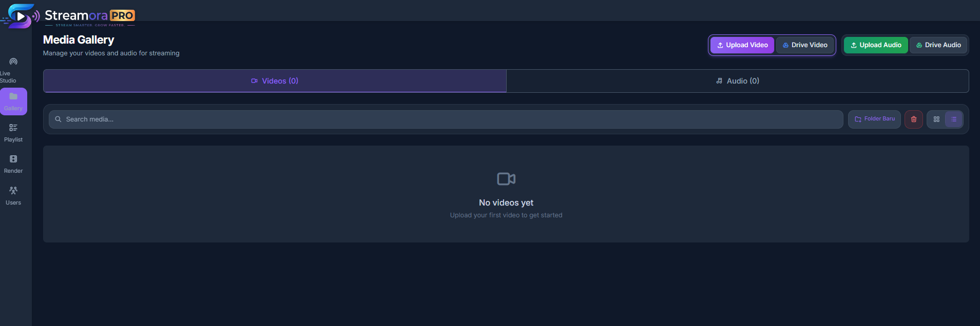
Task: Open the Users management page
Action: pyautogui.click(x=13, y=196)
